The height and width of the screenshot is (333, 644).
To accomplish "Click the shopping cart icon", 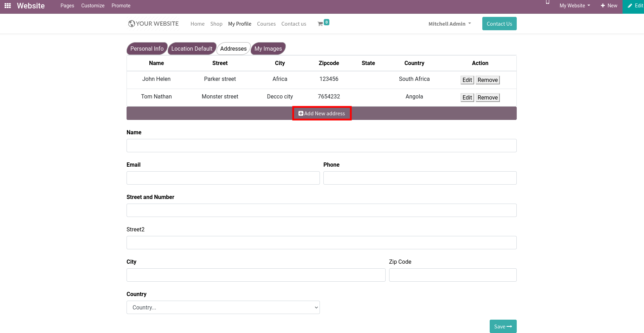I will 320,24.
